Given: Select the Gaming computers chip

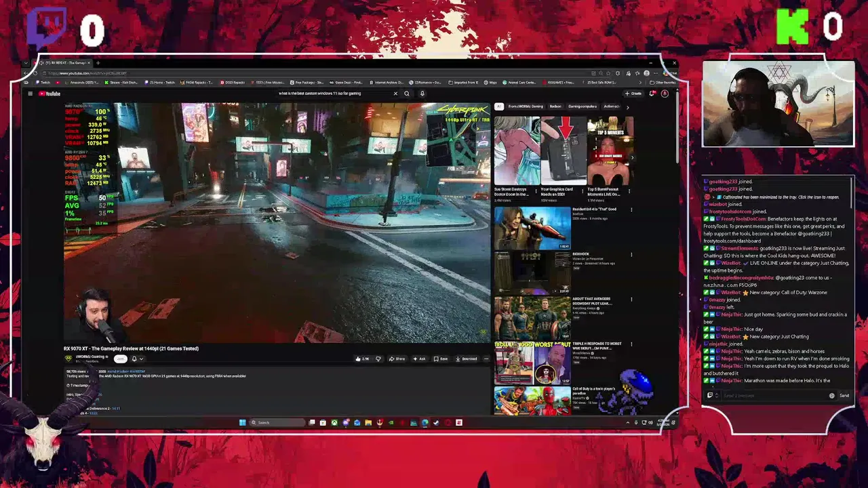Looking at the screenshot, I should tap(583, 106).
